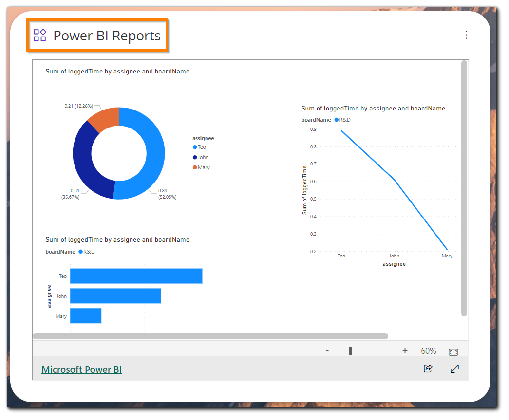This screenshot has width=509, height=420.
Task: Click the line chart title text
Action: coord(373,109)
